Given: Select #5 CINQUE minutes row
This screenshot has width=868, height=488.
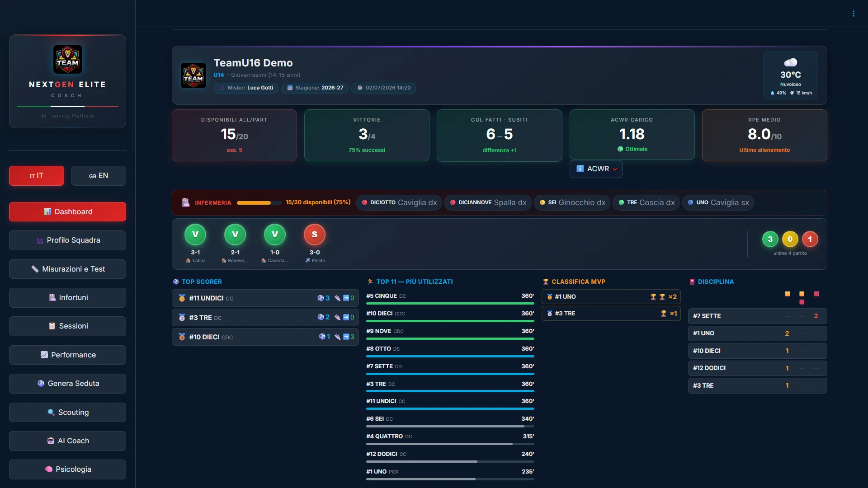Looking at the screenshot, I should (450, 299).
